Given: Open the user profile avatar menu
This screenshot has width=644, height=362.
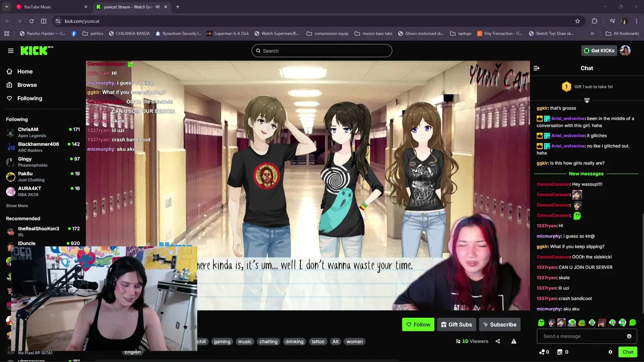Looking at the screenshot, I should coord(625,50).
